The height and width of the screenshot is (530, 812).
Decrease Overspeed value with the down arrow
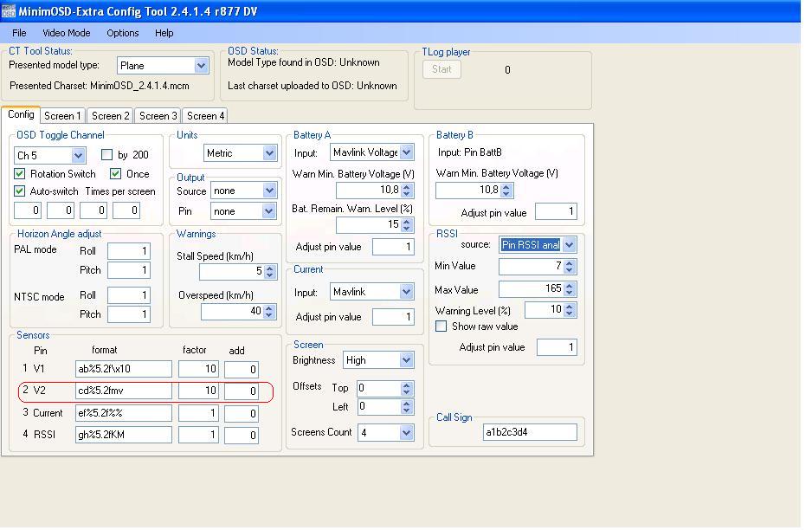[270, 315]
